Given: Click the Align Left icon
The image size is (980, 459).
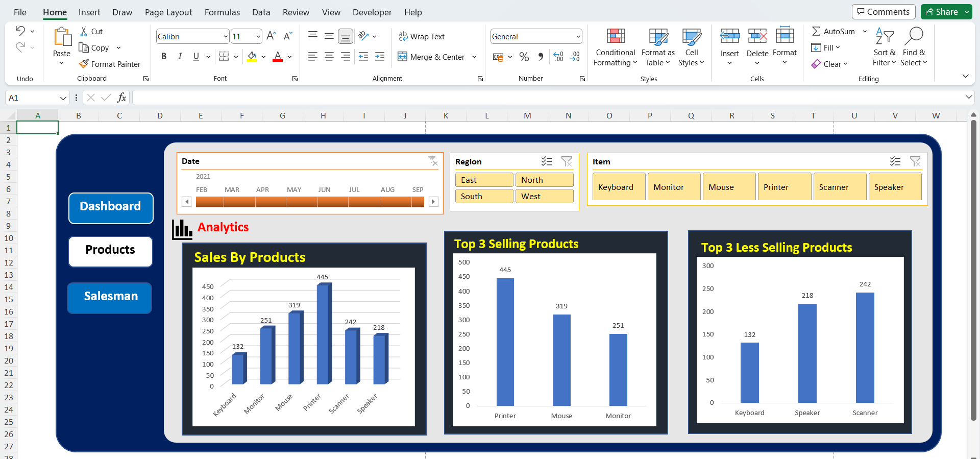Looking at the screenshot, I should pos(313,57).
